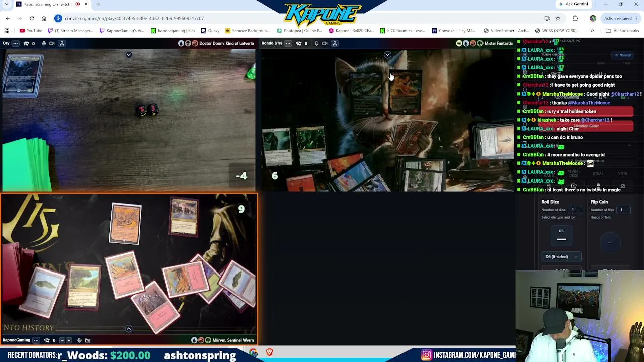This screenshot has width=644, height=362.
Task: Click the Action required button
Action: [618, 18]
